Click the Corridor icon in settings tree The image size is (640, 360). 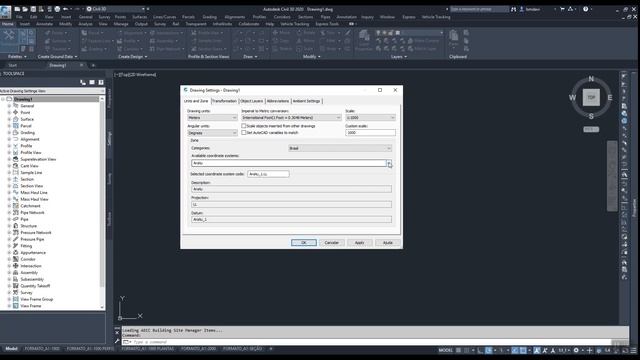tap(16, 259)
